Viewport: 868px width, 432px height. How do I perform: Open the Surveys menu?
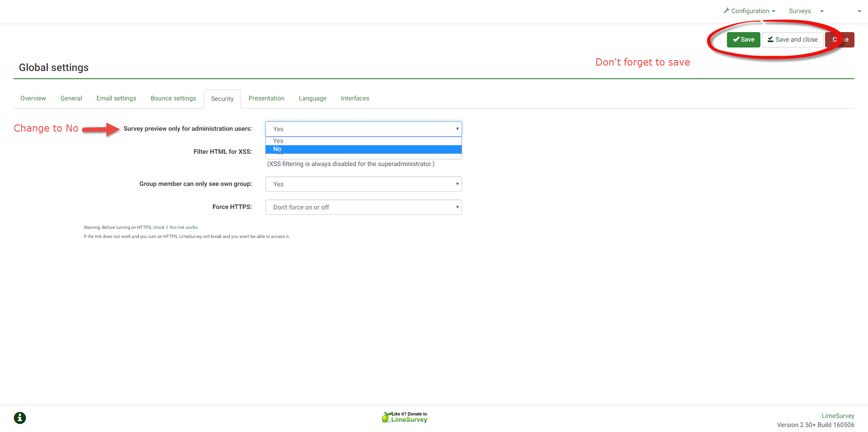[x=799, y=11]
